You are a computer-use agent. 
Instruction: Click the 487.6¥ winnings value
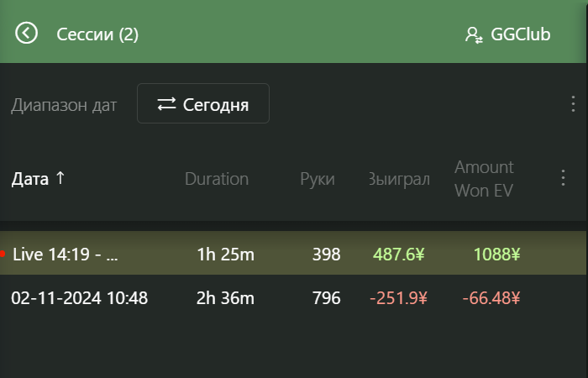click(x=399, y=255)
